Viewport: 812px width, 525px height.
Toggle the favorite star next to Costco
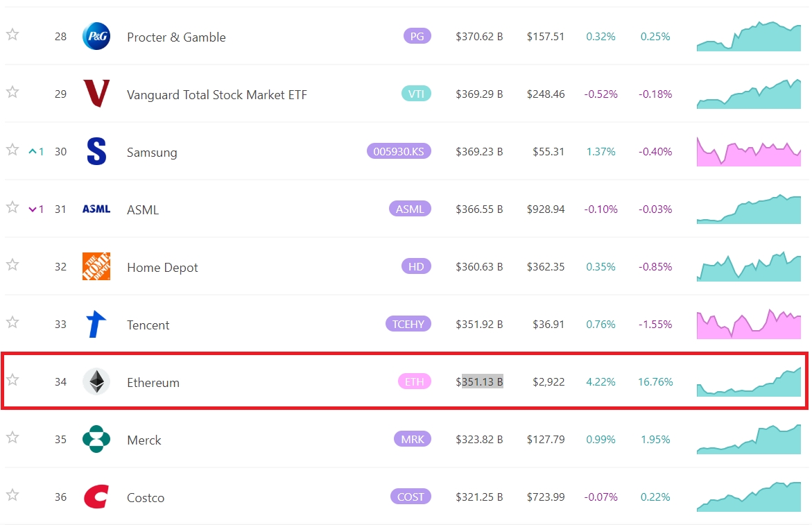coord(12,494)
